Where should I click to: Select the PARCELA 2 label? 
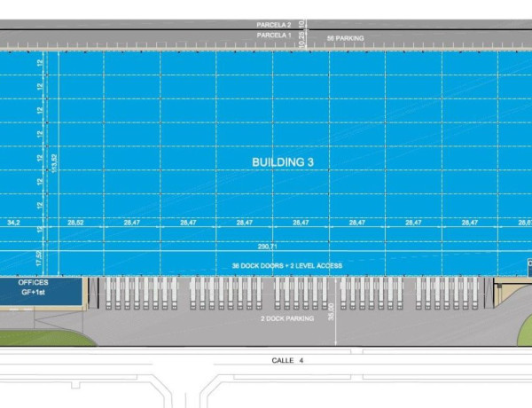273,25
